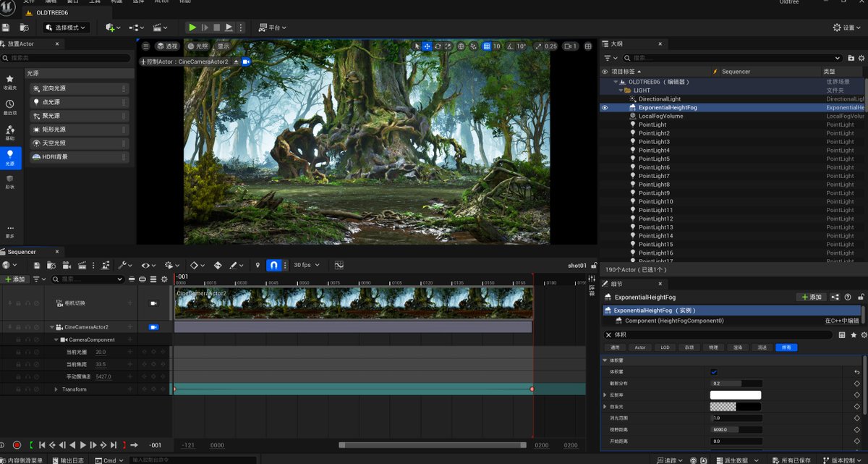Viewport: 868px width, 464px height.
Task: Select the Rect Light in Place Actors
Action: click(78, 130)
